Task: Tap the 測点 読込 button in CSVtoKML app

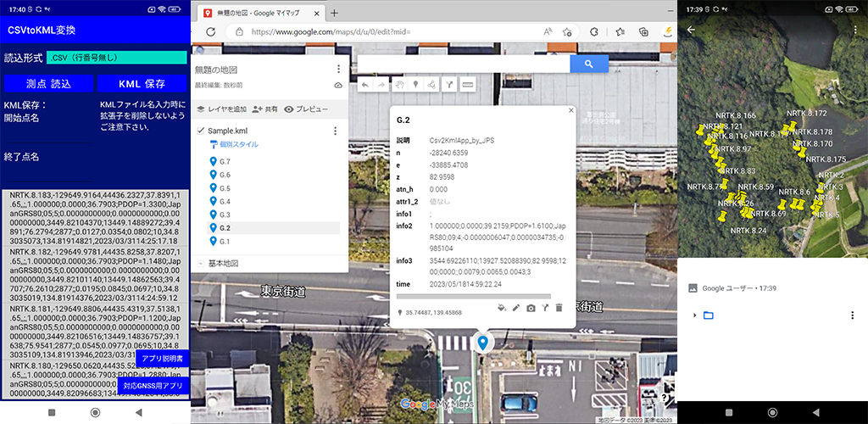Action: pyautogui.click(x=48, y=84)
